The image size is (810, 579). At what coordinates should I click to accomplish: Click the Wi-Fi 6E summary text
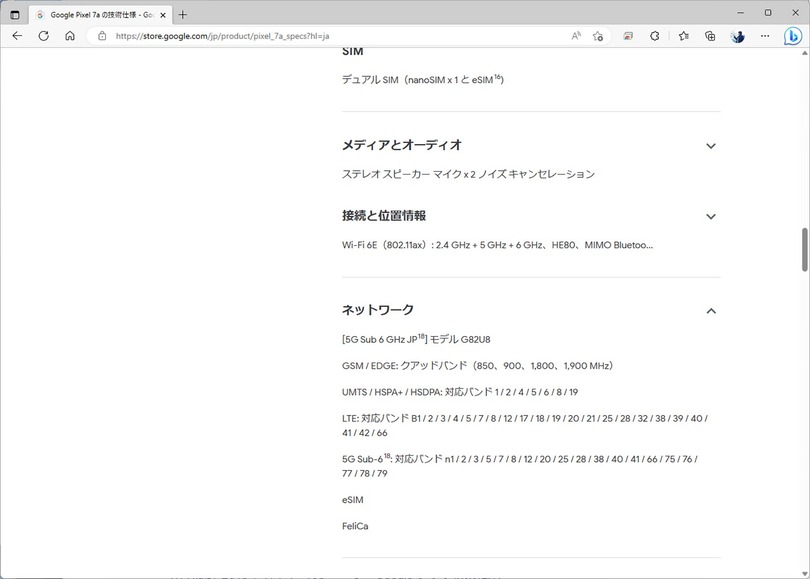[497, 245]
